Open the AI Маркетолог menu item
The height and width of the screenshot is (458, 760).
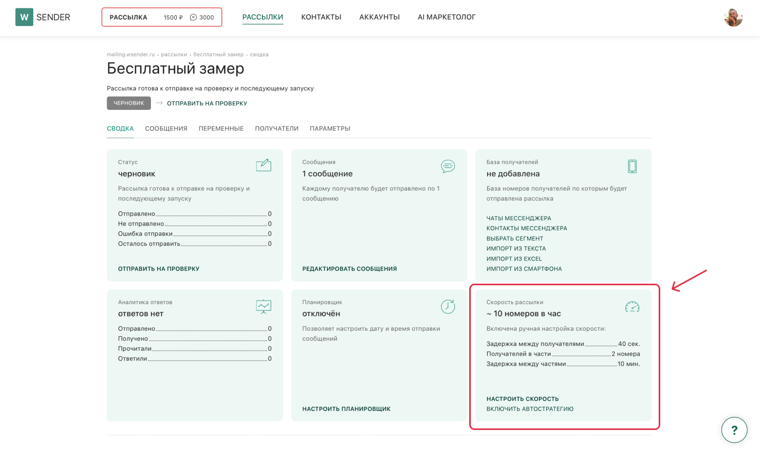[446, 17]
